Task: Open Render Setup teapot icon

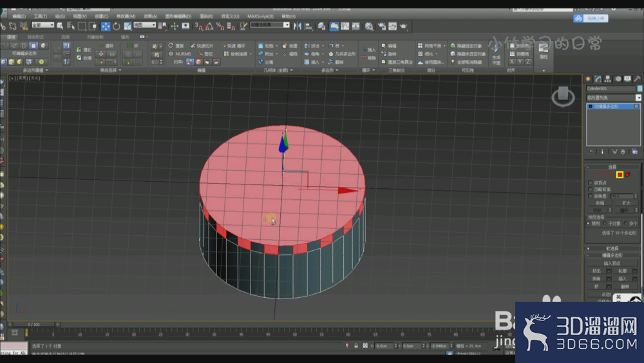Action: (x=382, y=26)
